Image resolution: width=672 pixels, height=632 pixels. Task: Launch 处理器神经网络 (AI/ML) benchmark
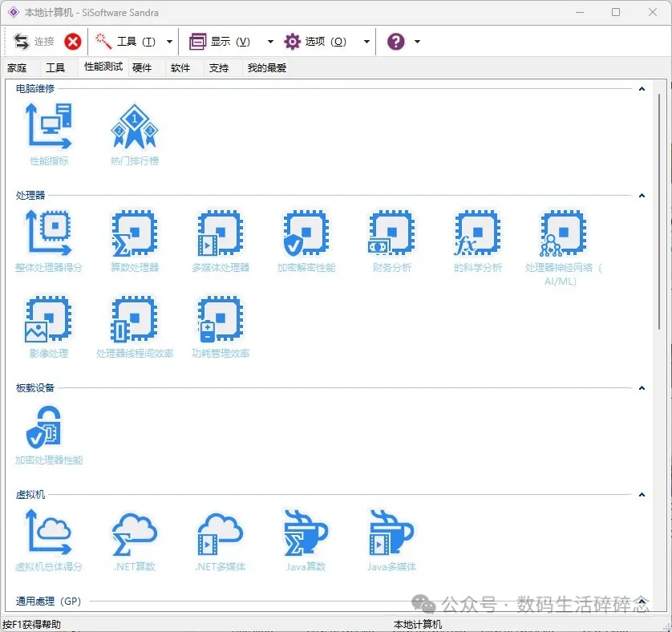pyautogui.click(x=563, y=248)
